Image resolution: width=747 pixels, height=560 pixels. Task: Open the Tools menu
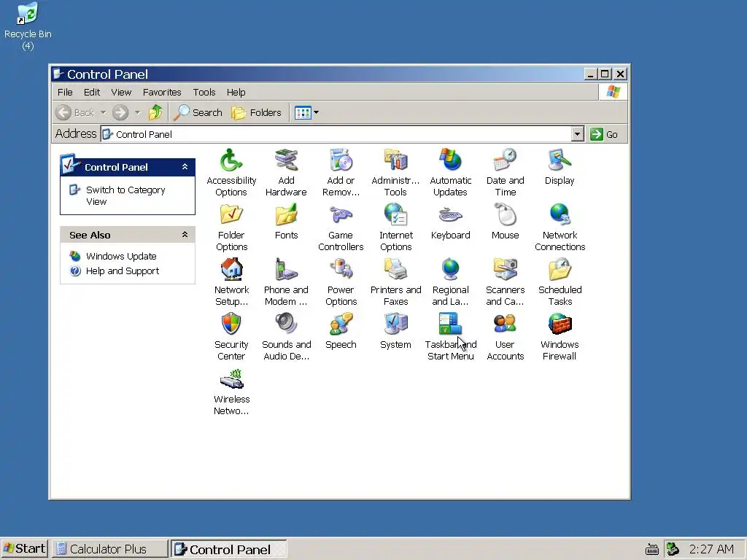pos(204,93)
